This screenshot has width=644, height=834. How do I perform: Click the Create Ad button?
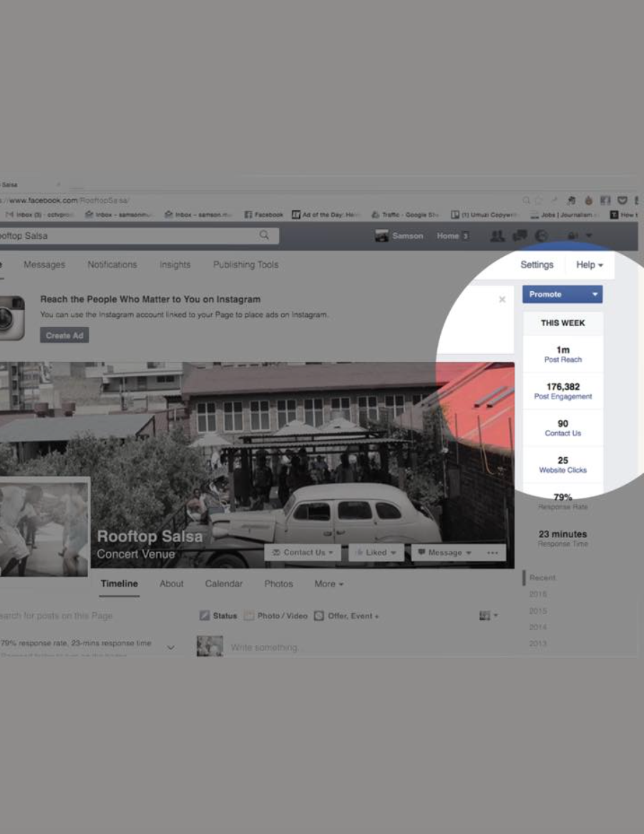pos(64,335)
